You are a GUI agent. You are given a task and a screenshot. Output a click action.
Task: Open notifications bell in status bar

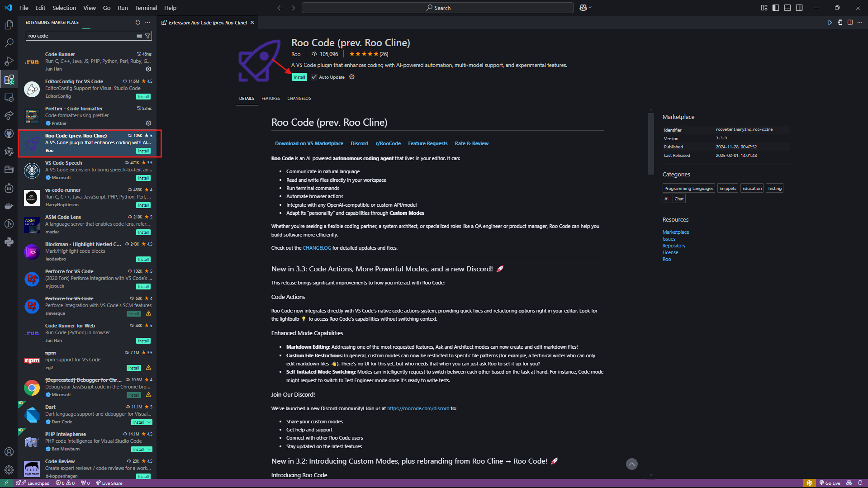tap(860, 483)
